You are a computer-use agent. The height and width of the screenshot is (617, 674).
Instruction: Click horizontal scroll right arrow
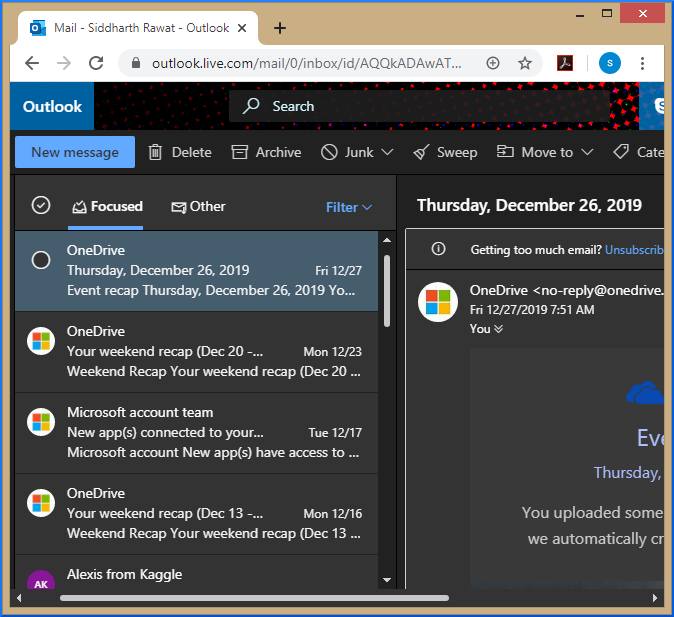(655, 598)
